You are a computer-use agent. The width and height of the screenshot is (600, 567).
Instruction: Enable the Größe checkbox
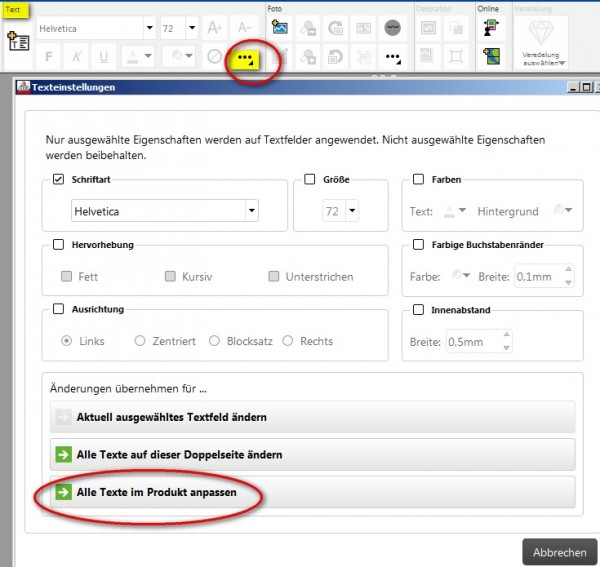[x=310, y=179]
